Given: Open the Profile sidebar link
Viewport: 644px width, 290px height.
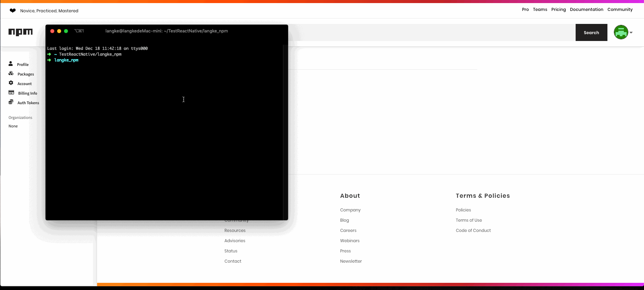Looking at the screenshot, I should 23,65.
